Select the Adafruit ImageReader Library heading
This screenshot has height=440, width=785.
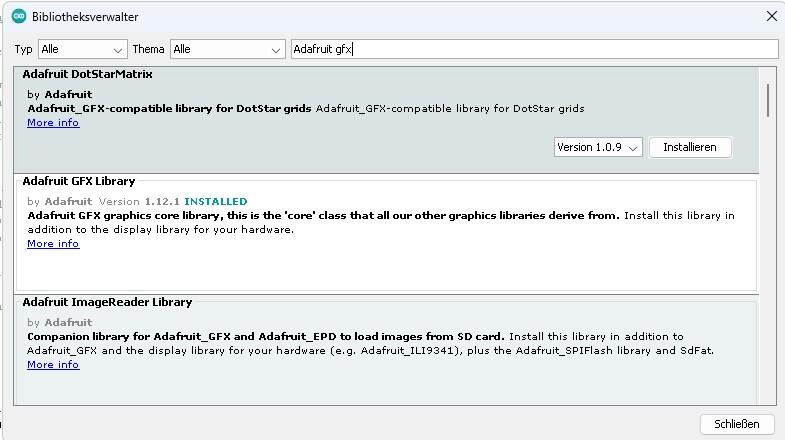[x=107, y=302]
